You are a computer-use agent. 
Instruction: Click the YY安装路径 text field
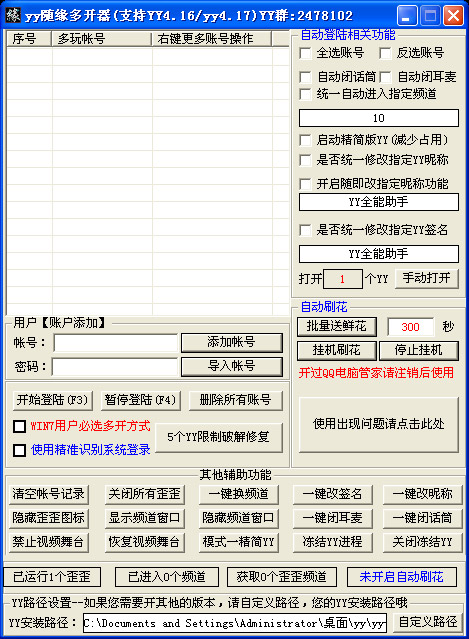[x=235, y=623]
